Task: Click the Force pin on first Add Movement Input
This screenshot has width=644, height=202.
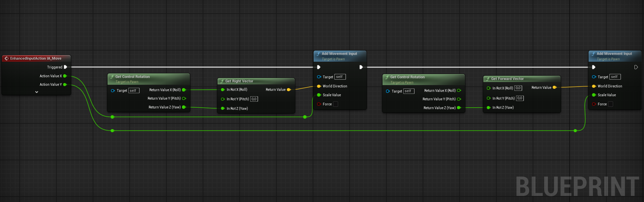Action: click(x=319, y=104)
